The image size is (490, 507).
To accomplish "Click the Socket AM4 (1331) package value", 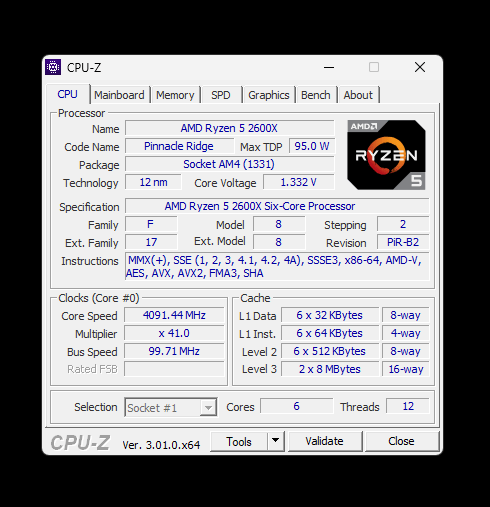I will pyautogui.click(x=229, y=164).
